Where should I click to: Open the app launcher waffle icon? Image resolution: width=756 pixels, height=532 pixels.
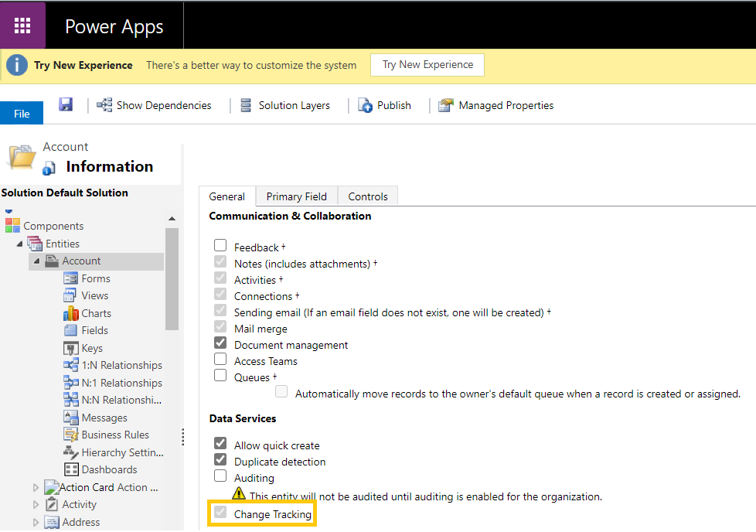(22, 26)
